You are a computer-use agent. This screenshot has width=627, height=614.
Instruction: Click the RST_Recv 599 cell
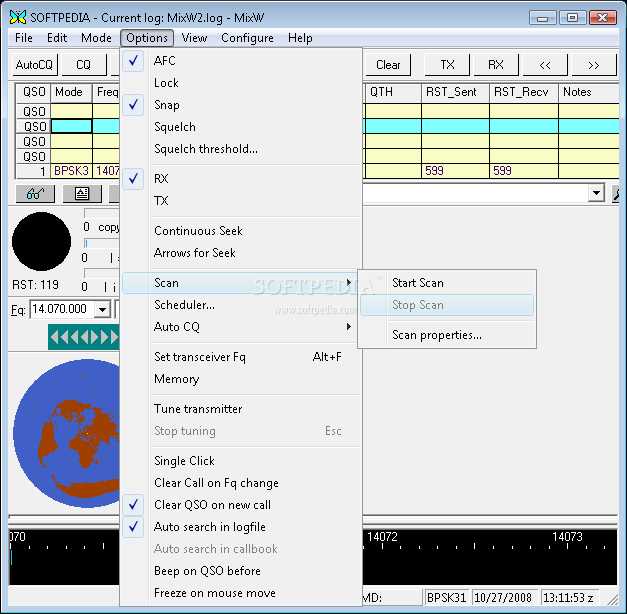(x=524, y=171)
